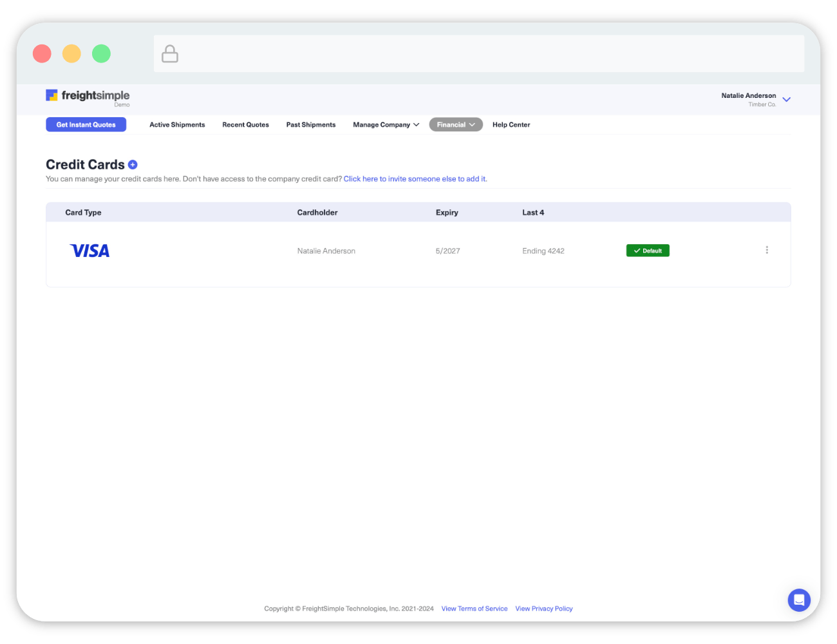Click the FreightSimple logo
This screenshot has height=644, width=837.
[88, 96]
